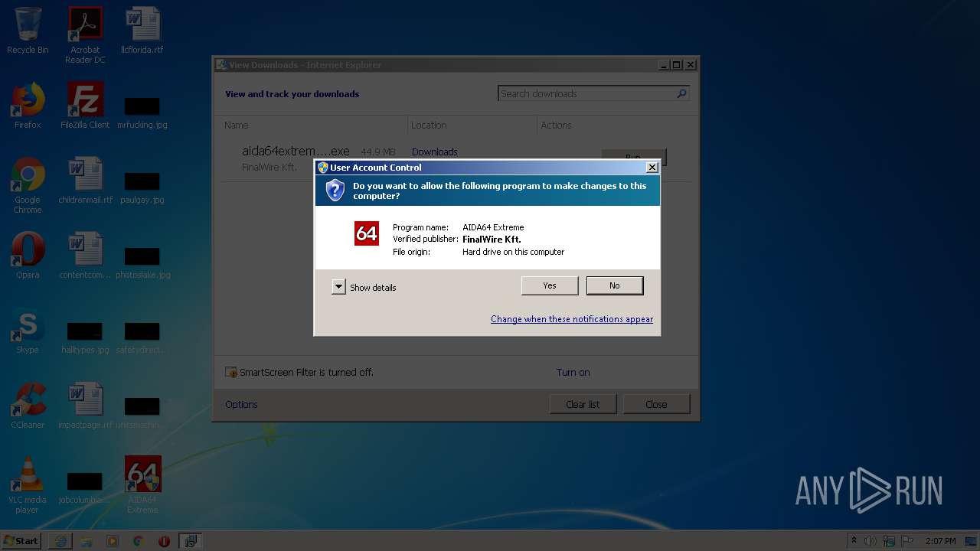Launch Google Chrome desktop shortcut
This screenshot has height=551, width=980.
(28, 185)
